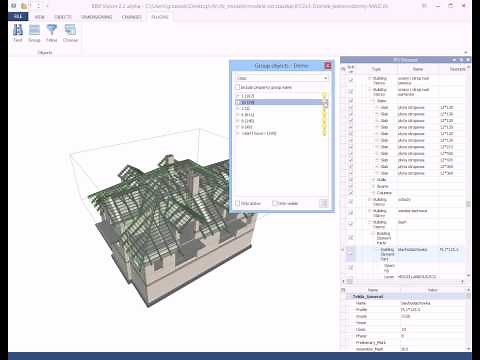This screenshot has height=360, width=480.
Task: Click the save icon in title bar
Action: pyautogui.click(x=14, y=6)
